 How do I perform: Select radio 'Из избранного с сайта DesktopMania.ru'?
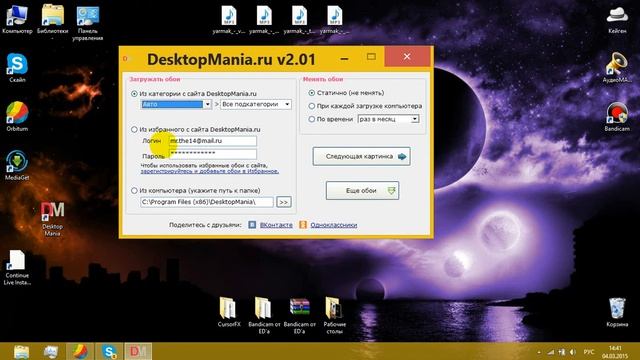(134, 129)
